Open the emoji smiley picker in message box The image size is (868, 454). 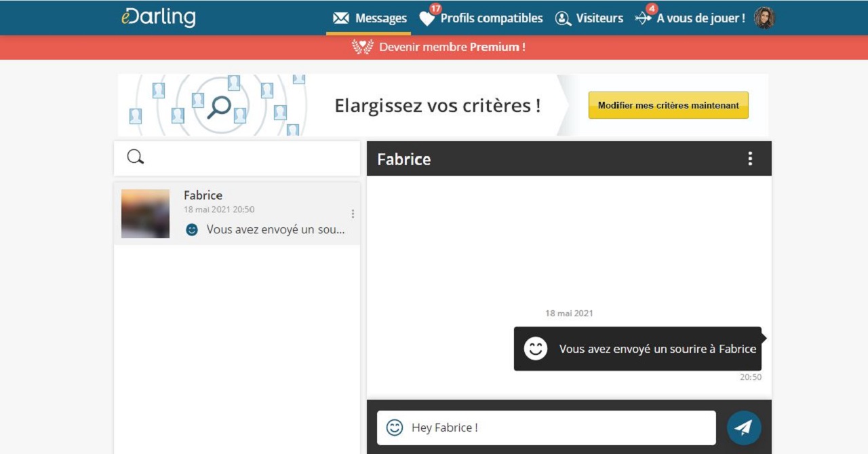click(396, 427)
